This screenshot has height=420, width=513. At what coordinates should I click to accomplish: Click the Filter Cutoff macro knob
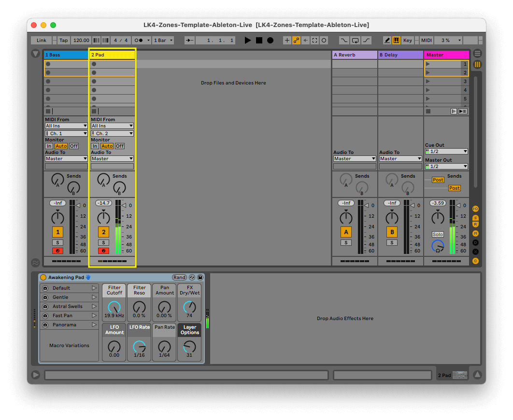click(x=114, y=307)
